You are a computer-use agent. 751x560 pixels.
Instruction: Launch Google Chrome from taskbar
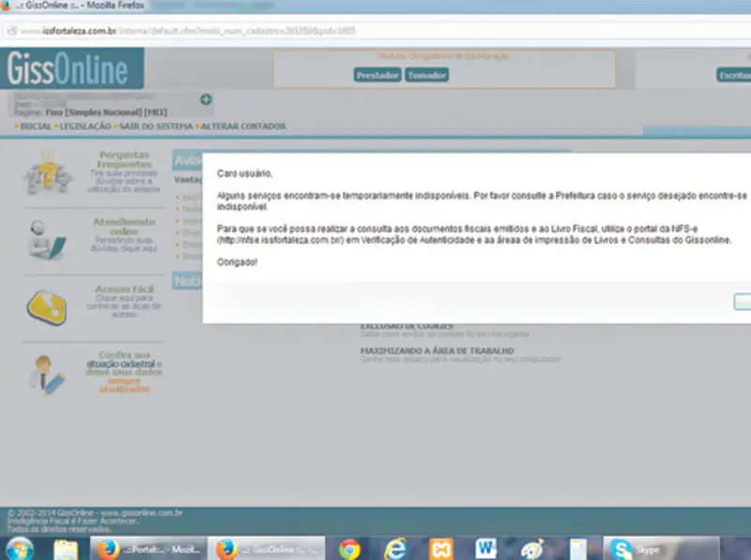click(350, 549)
